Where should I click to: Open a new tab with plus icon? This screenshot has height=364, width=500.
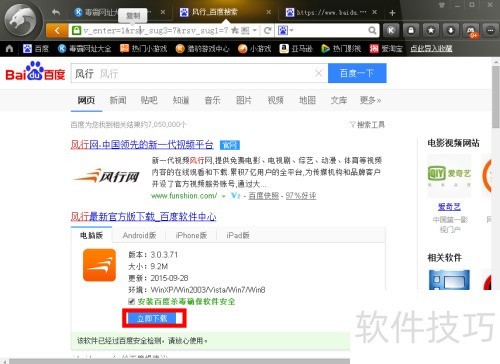pos(392,13)
